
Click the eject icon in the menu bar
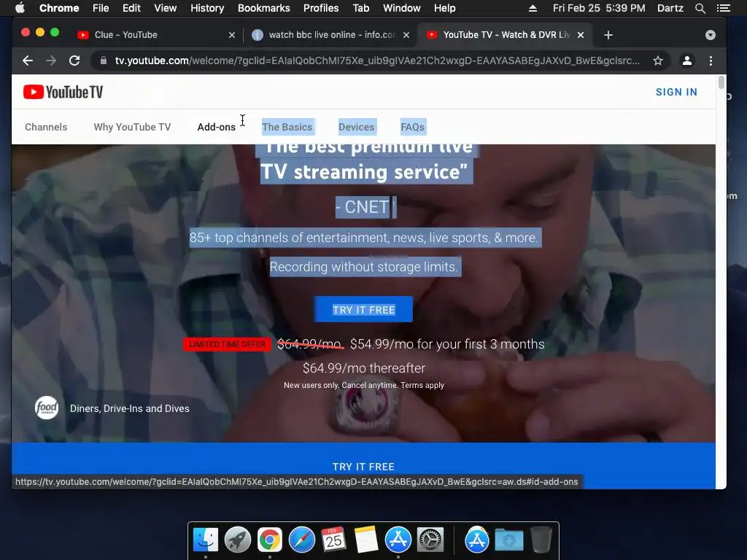point(533,8)
